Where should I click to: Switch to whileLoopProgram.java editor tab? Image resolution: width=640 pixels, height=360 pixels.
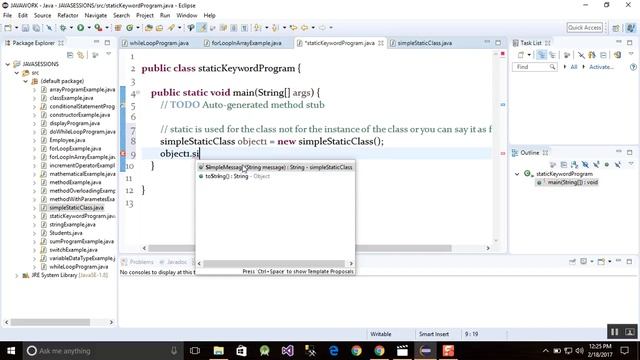(159, 43)
